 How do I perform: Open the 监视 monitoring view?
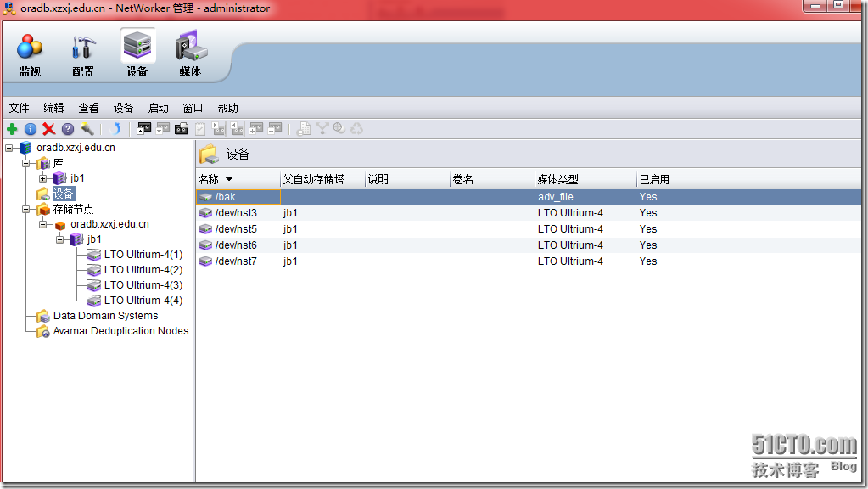tap(30, 55)
